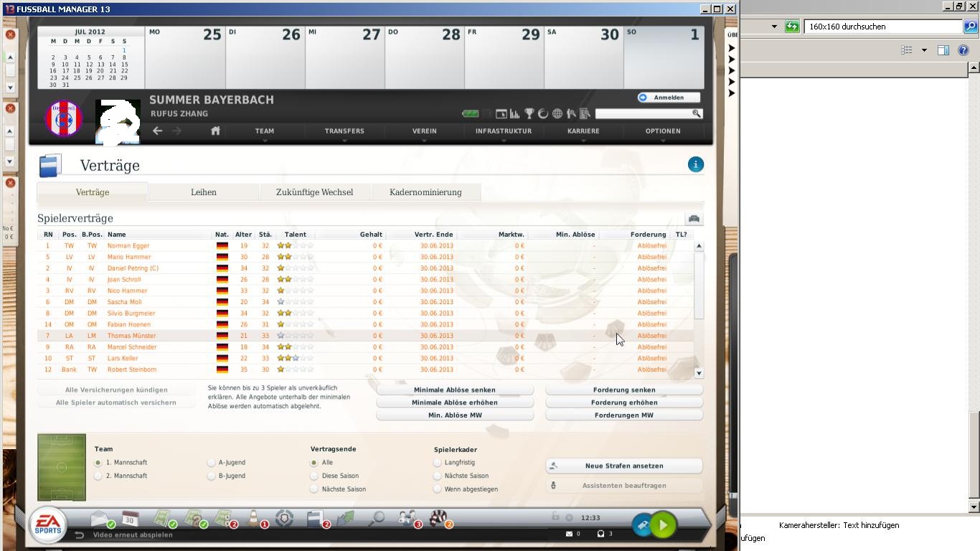Go back with the left arrow icon
Image resolution: width=980 pixels, height=551 pixels.
[x=157, y=131]
